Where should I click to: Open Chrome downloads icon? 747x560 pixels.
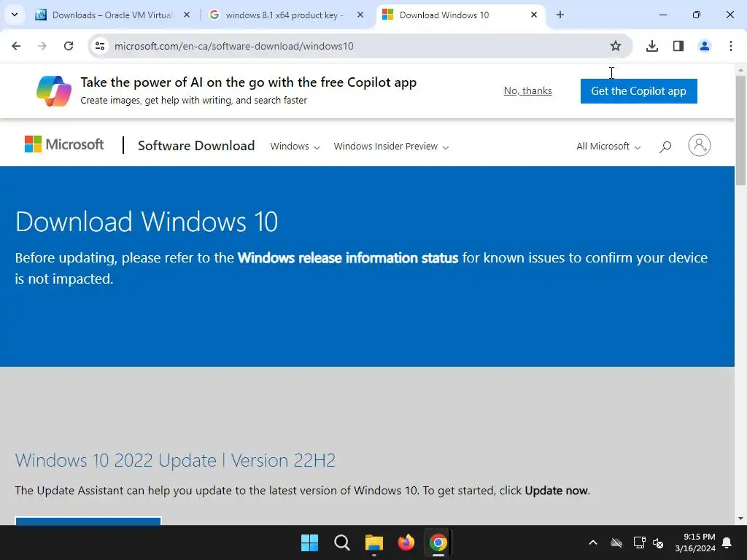pyautogui.click(x=652, y=46)
